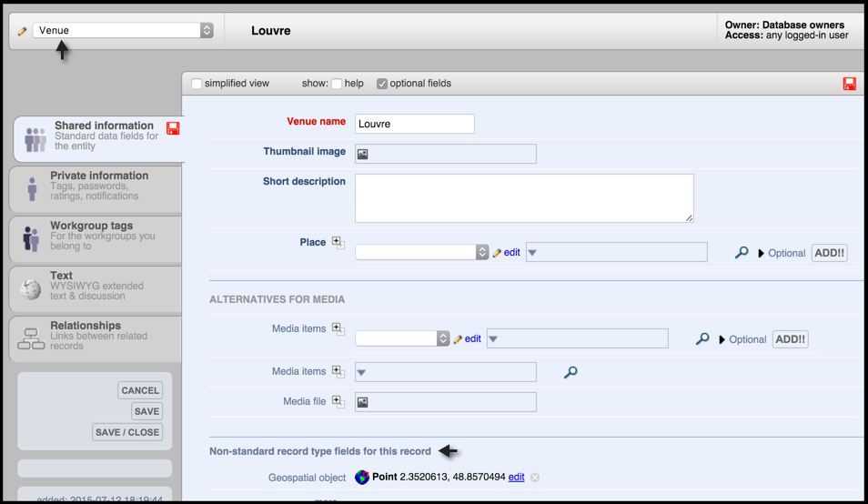This screenshot has height=504, width=868.
Task: Open the first Media items pointer dropdown arrow
Action: tap(493, 339)
